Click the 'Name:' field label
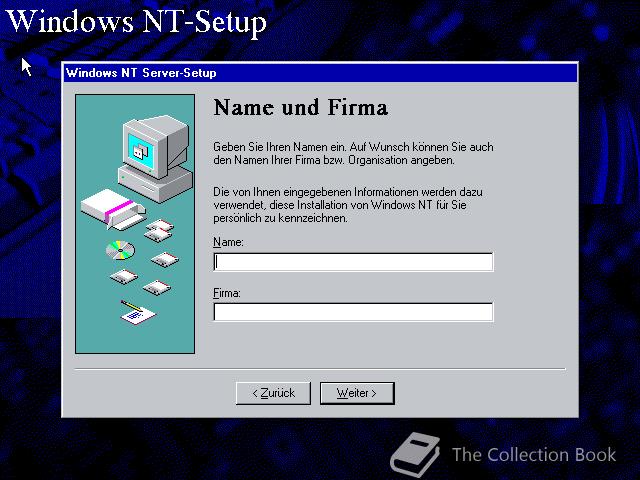Image resolution: width=640 pixels, height=480 pixels. [228, 242]
